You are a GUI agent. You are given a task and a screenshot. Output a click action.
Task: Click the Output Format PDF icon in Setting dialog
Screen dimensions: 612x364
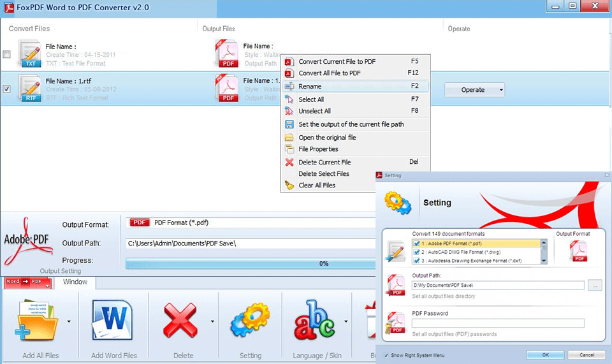579,251
